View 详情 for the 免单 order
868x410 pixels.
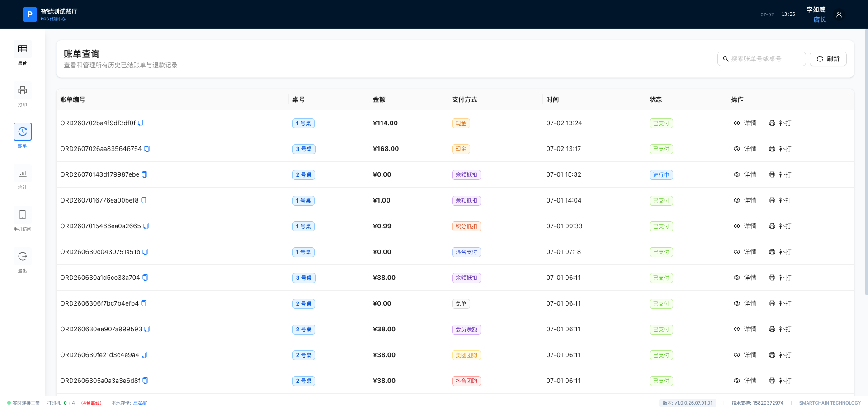coord(745,303)
